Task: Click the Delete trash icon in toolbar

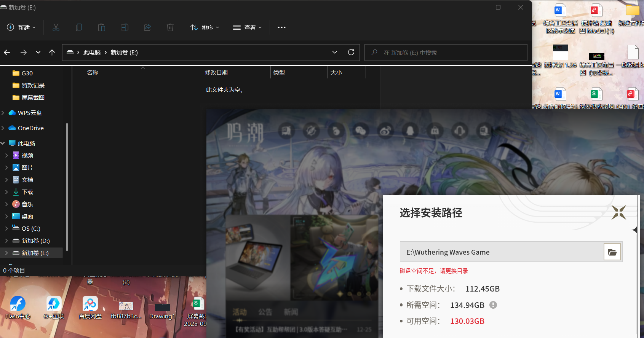Action: 170,27
